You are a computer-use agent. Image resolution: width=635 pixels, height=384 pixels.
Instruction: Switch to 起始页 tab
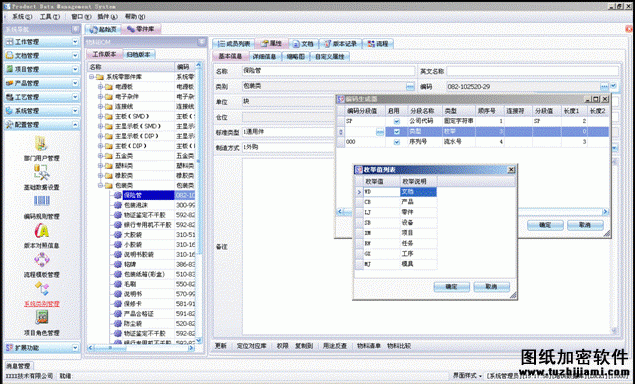[x=103, y=29]
